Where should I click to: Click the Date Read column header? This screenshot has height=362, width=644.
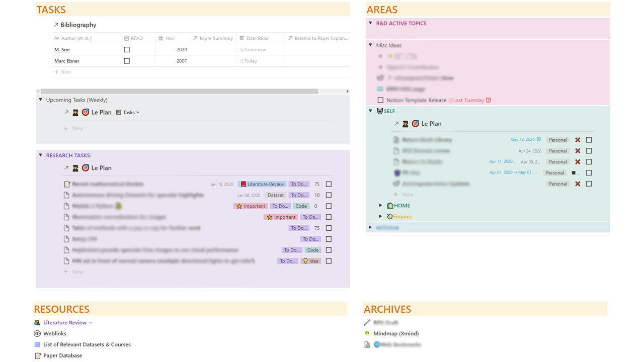(257, 38)
